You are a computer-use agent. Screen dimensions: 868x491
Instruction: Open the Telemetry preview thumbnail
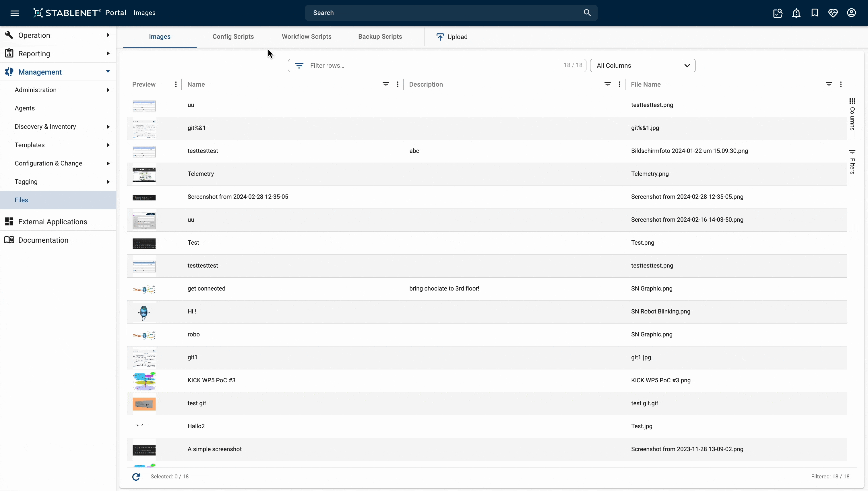click(144, 174)
